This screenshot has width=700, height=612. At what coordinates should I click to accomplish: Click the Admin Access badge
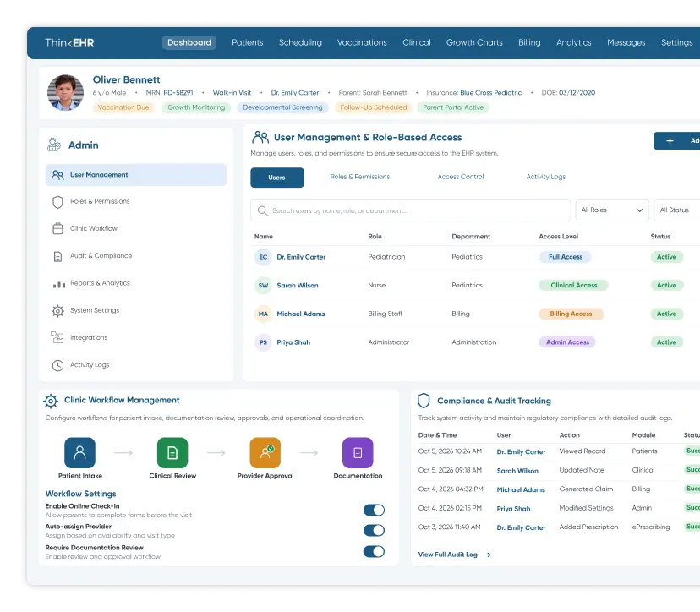[x=567, y=342]
